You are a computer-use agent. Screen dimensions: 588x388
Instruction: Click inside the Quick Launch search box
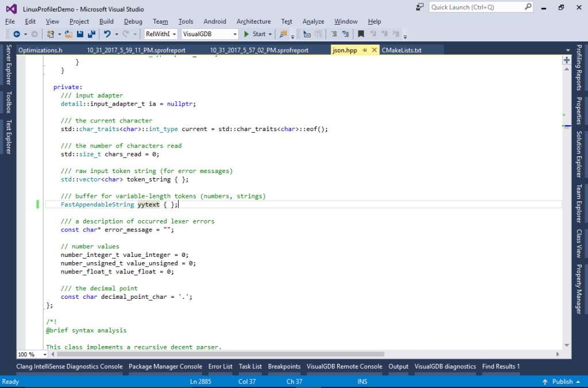point(471,7)
